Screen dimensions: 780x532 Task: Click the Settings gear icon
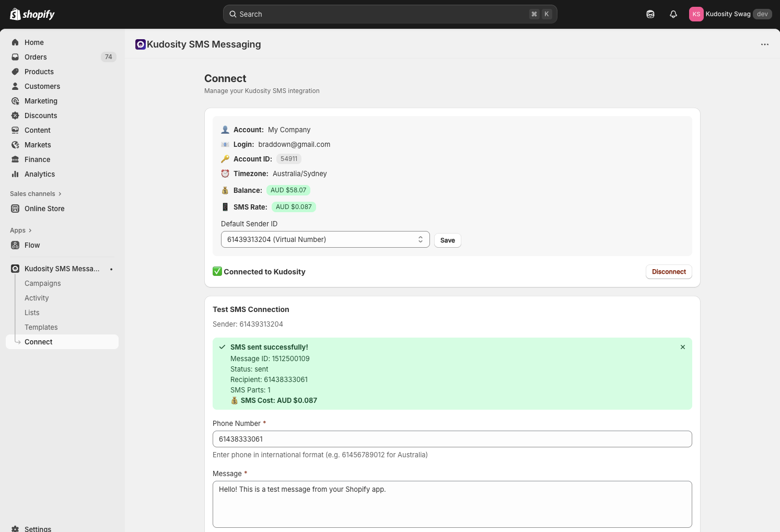[x=15, y=529]
